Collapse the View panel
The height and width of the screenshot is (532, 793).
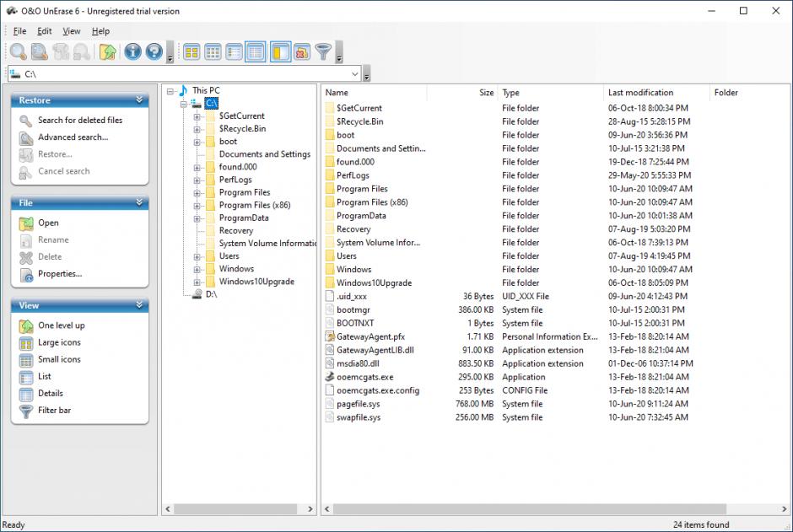coord(139,305)
